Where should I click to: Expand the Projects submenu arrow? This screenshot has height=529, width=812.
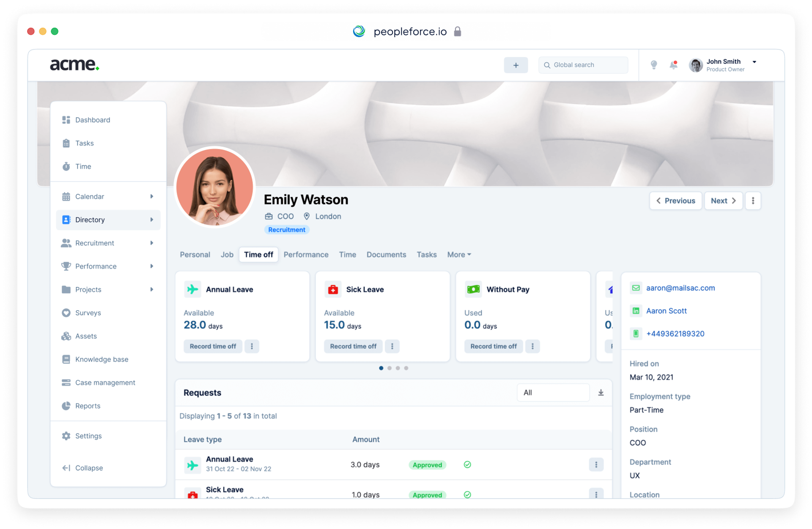tap(151, 289)
